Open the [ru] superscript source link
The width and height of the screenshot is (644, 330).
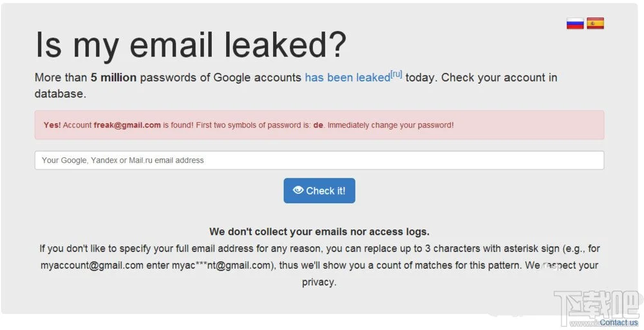396,74
